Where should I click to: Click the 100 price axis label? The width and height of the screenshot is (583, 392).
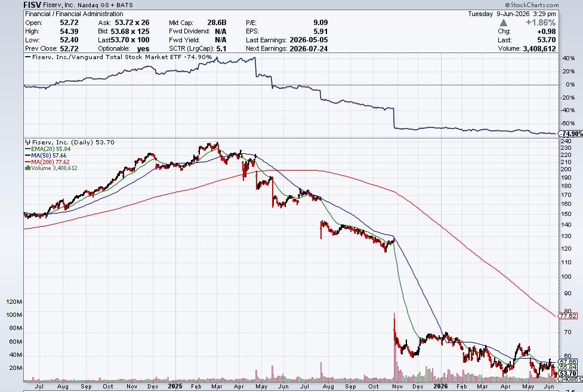click(566, 277)
